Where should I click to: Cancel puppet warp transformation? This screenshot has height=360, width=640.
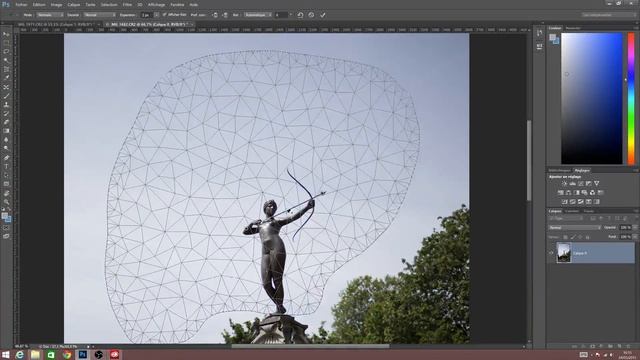tap(311, 15)
